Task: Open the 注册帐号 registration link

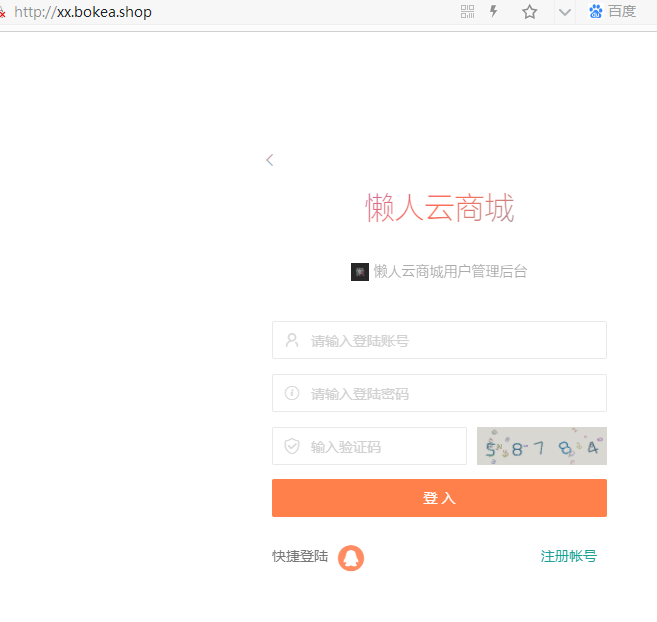Action: 568,556
